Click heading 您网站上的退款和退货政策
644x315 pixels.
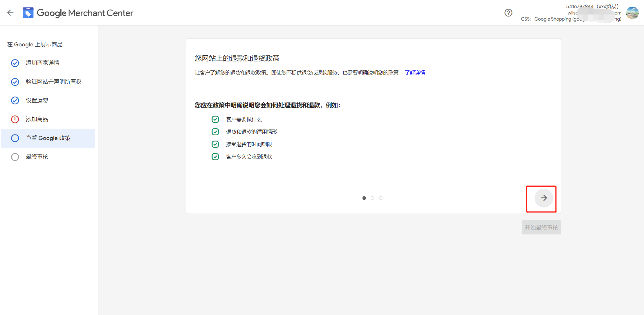click(x=237, y=58)
